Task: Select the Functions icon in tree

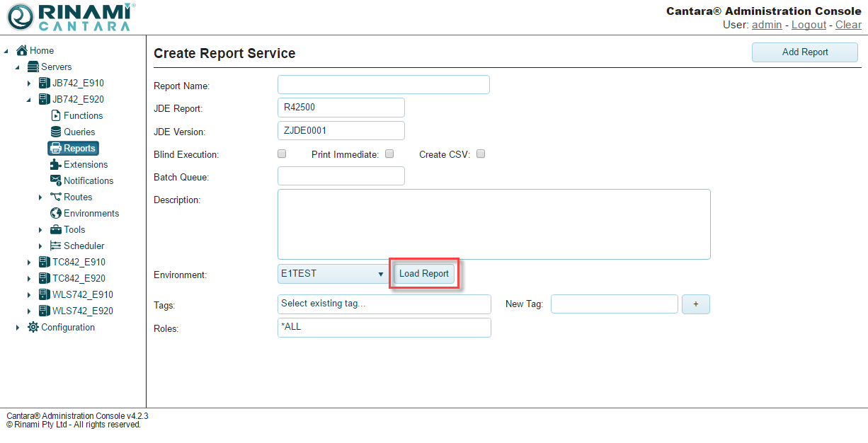Action: coord(56,115)
